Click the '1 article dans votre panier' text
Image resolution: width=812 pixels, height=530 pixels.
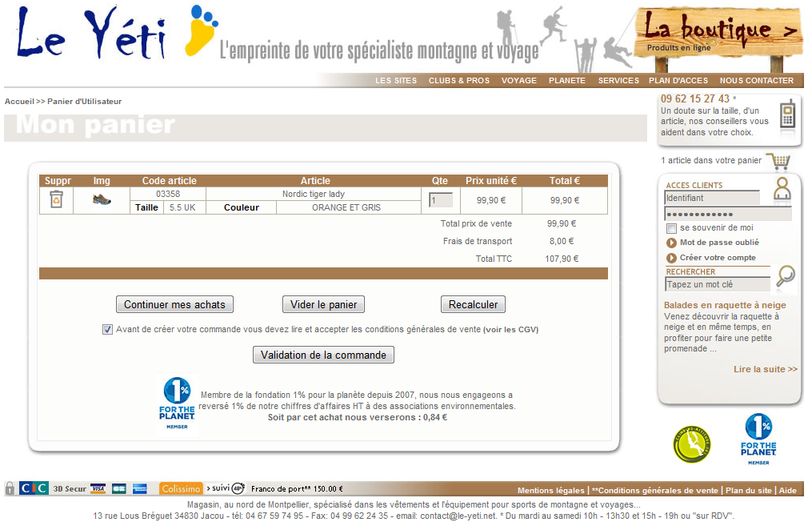click(x=711, y=161)
